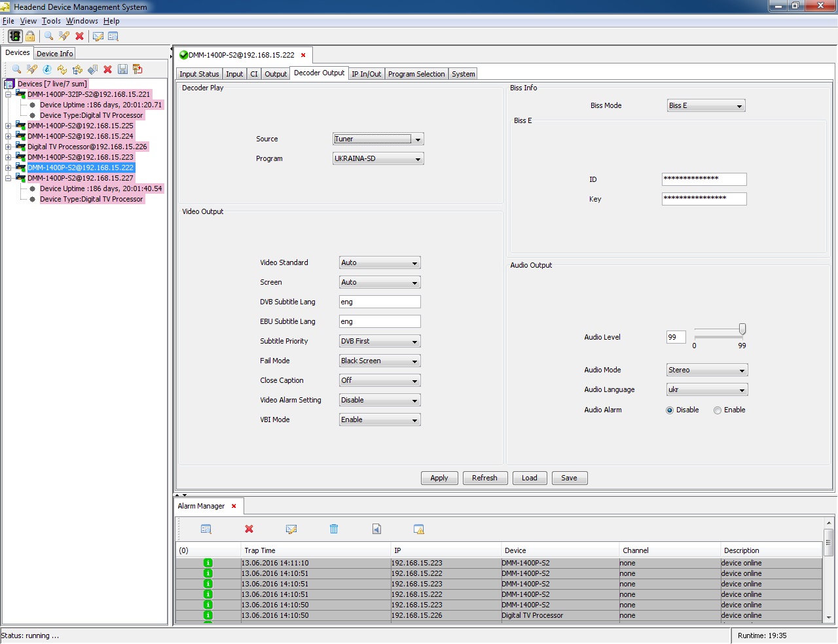Click the padlock lock icon
The width and height of the screenshot is (838, 644).
pyautogui.click(x=30, y=36)
